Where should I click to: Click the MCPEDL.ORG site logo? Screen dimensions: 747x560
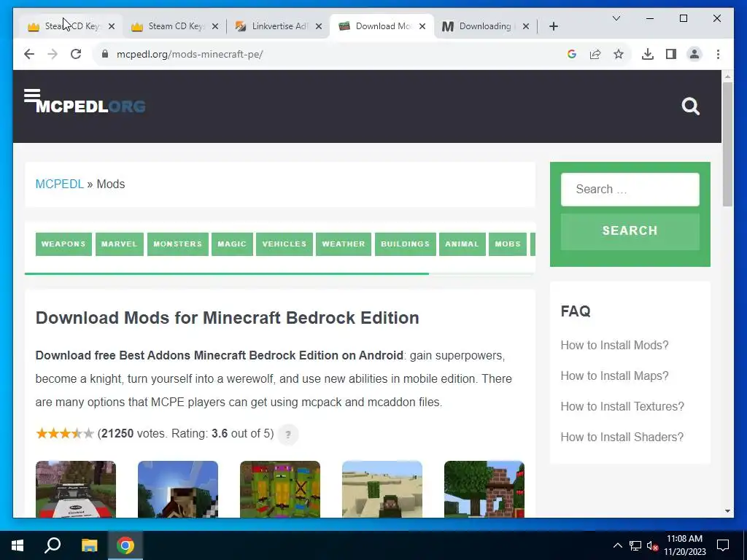[90, 106]
